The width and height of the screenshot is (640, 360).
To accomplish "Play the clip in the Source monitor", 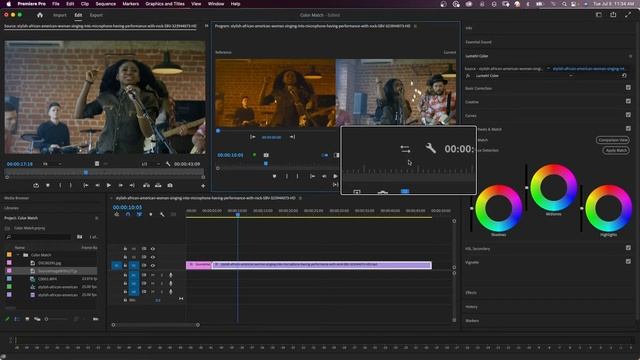I will click(109, 185).
